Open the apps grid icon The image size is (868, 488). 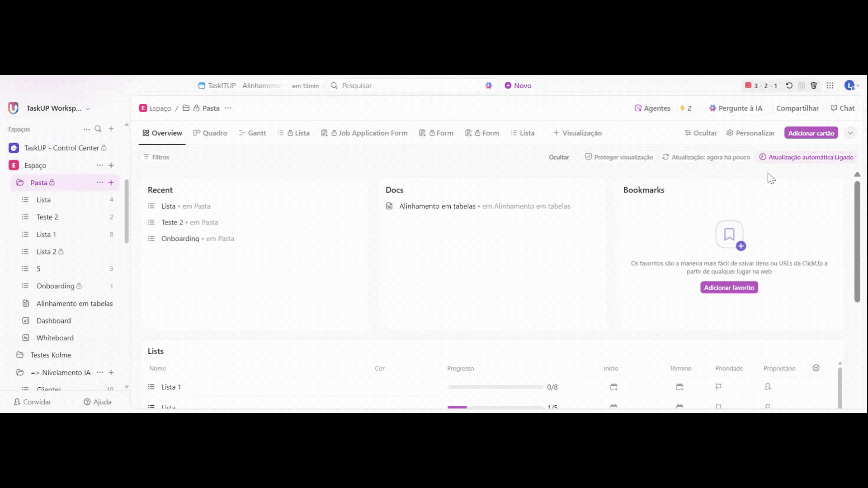(x=830, y=85)
